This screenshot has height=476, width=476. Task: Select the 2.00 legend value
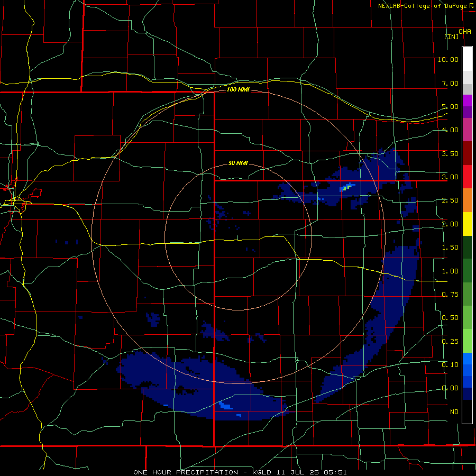click(x=450, y=224)
